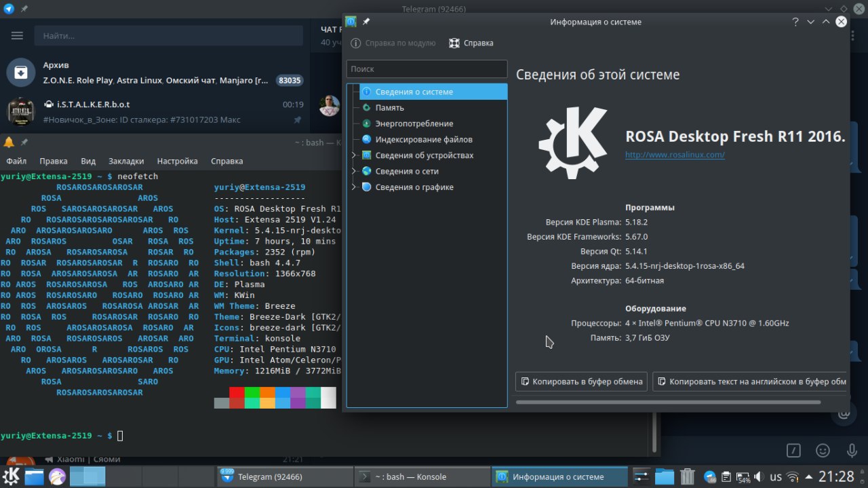Viewport: 868px width, 488px height.
Task: Click the Справка button with lifebuoy icon
Action: point(471,43)
